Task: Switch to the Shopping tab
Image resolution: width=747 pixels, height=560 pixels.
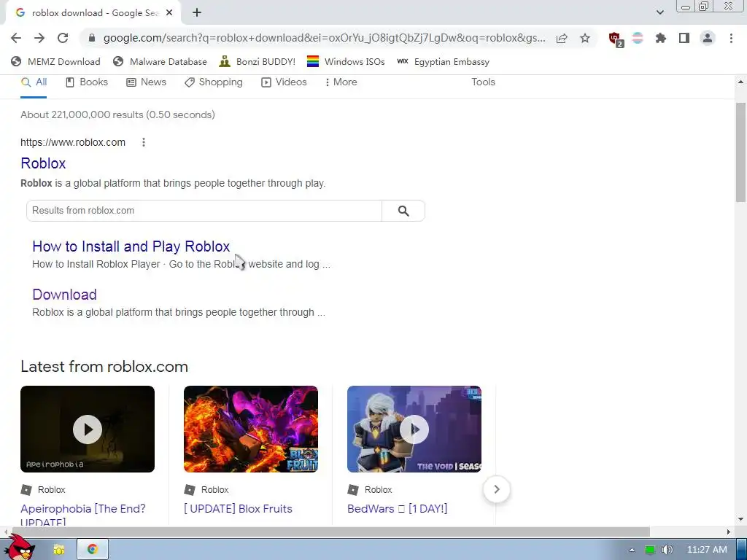Action: click(214, 82)
